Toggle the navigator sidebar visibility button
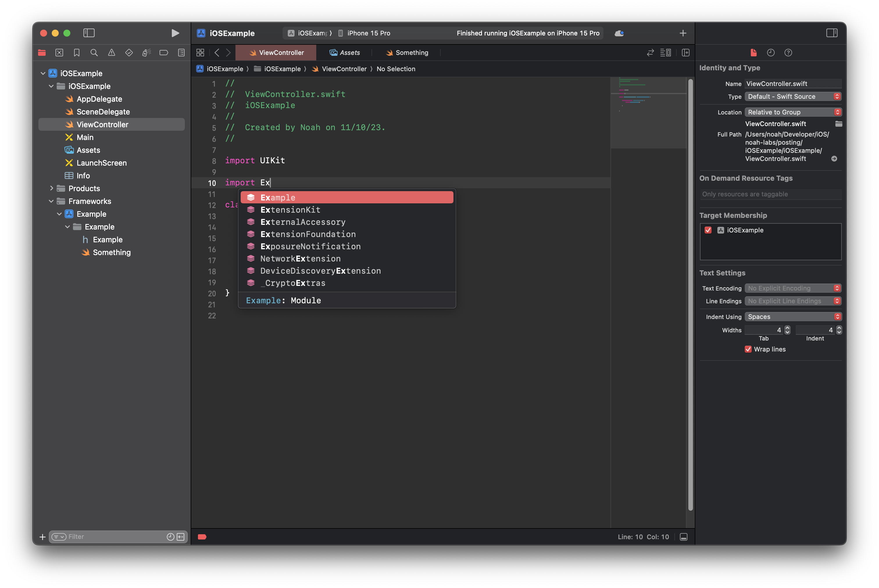Viewport: 879px width, 588px height. [x=89, y=33]
